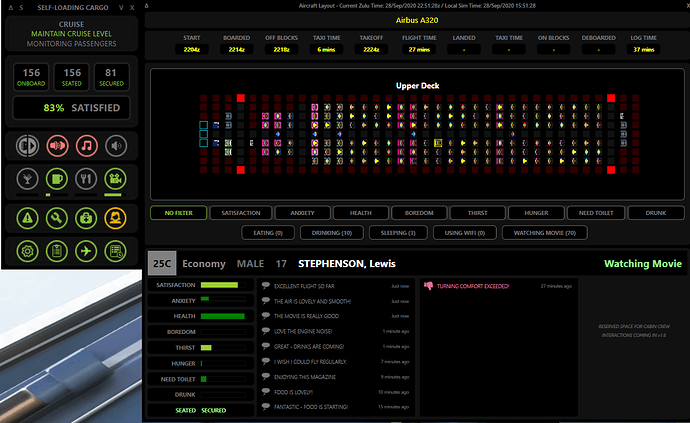690x423 pixels.
Task: Click the 83% SATISFIED indicator
Action: [x=71, y=108]
